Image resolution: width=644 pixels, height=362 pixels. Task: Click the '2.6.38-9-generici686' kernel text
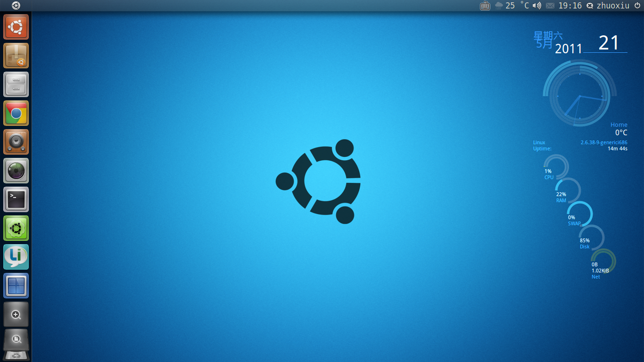[x=604, y=142]
